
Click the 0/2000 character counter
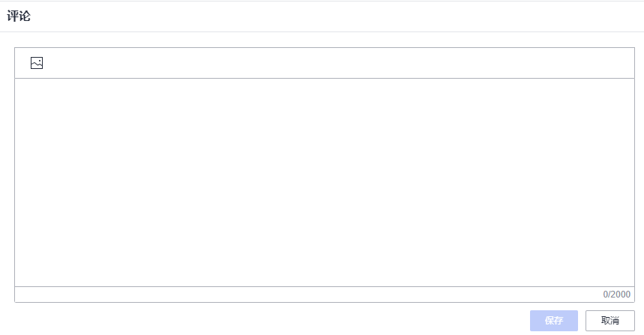[616, 295]
